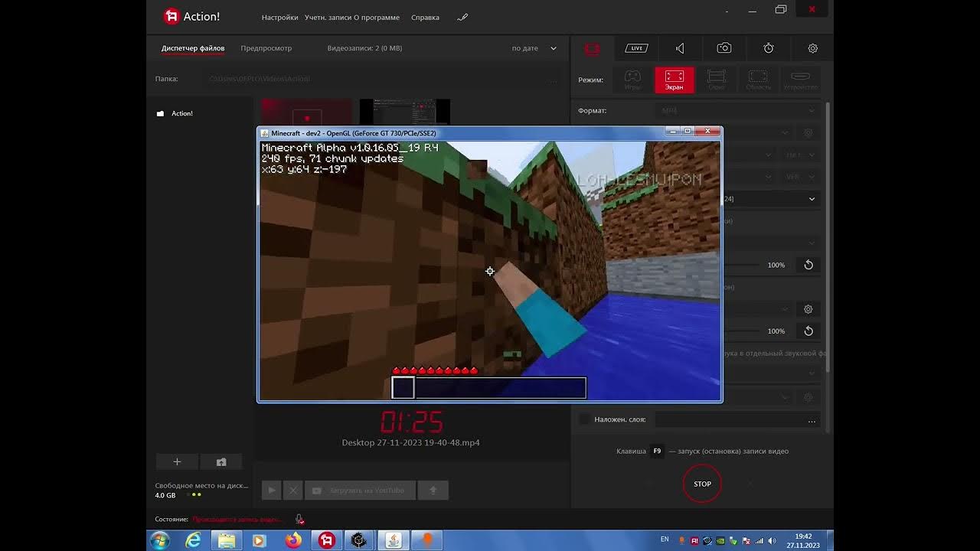Image resolution: width=980 pixels, height=551 pixels.
Task: Click the magic wand icon next to Справка
Action: pyautogui.click(x=462, y=17)
